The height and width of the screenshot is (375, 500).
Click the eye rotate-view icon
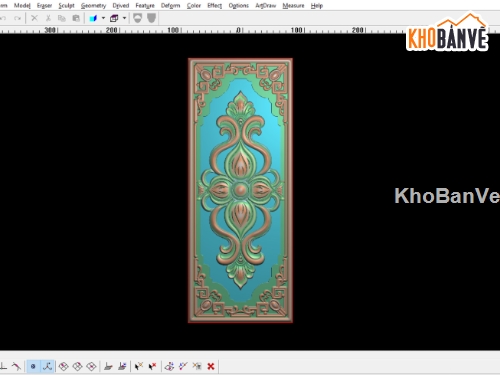(x=169, y=367)
